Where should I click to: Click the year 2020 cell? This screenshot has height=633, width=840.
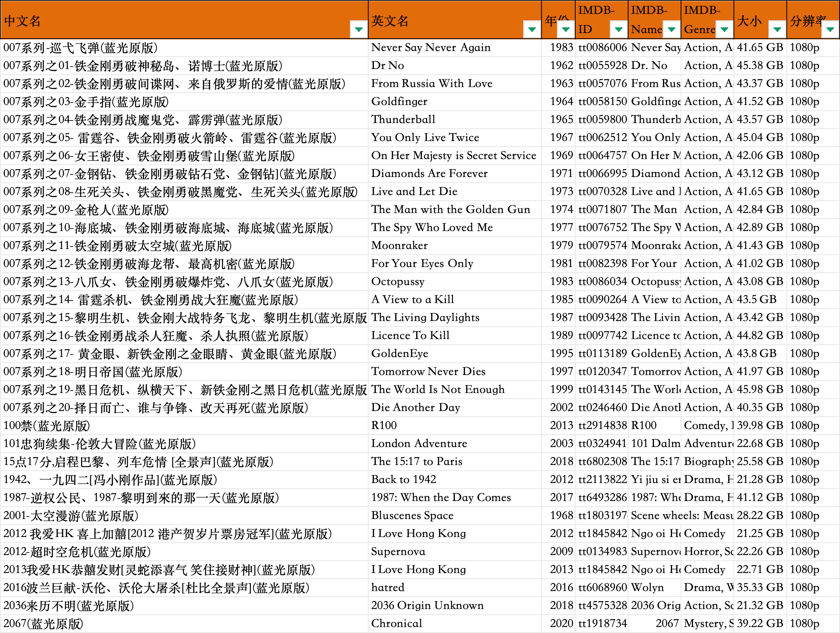click(x=561, y=624)
